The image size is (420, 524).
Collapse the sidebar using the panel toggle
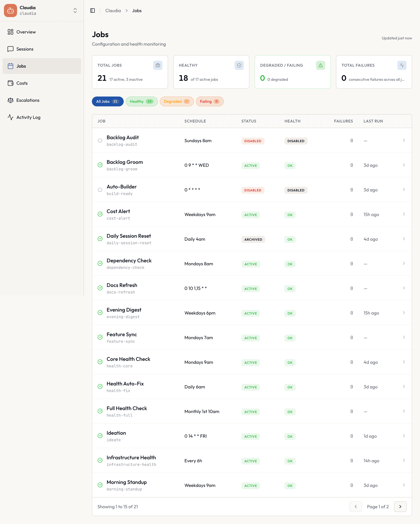pyautogui.click(x=93, y=11)
